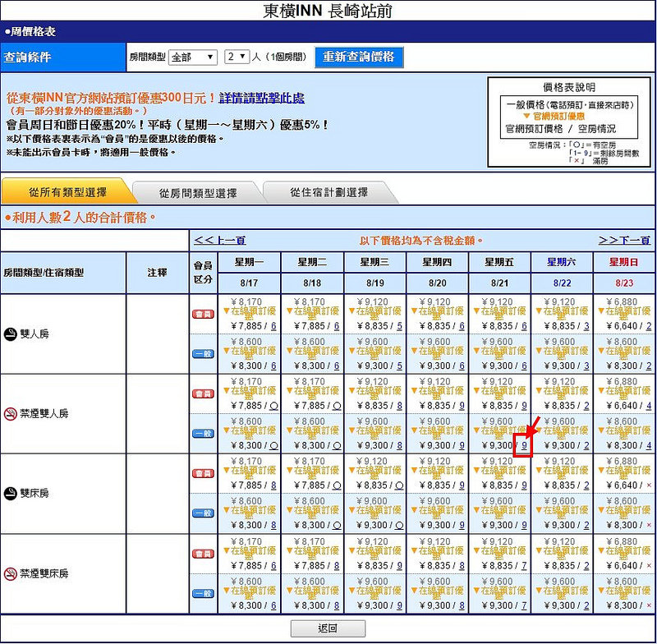Select 雙人房 一般 vacancy 6 on 8/18
Image resolution: width=657 pixels, height=644 pixels.
[337, 366]
